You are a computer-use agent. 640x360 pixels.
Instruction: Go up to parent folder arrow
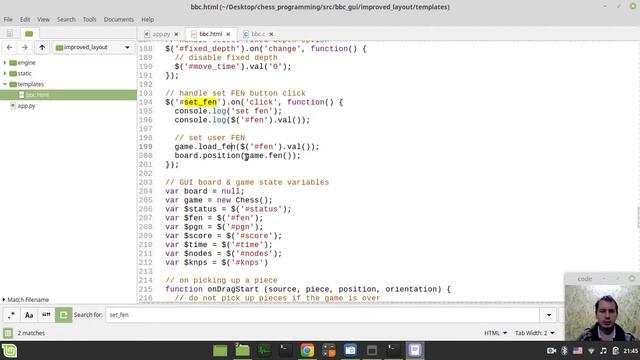pyautogui.click(x=42, y=47)
